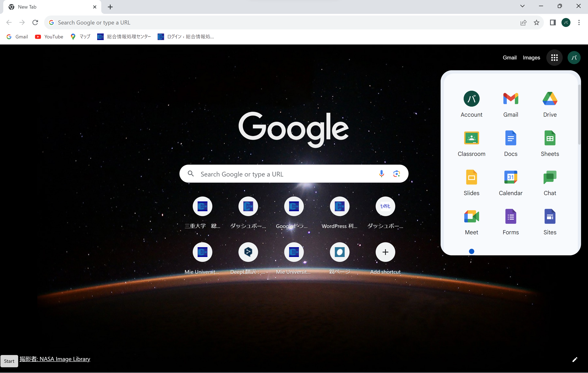Image resolution: width=588 pixels, height=373 pixels.
Task: Open the tab search dropdown arrow
Action: pos(522,6)
